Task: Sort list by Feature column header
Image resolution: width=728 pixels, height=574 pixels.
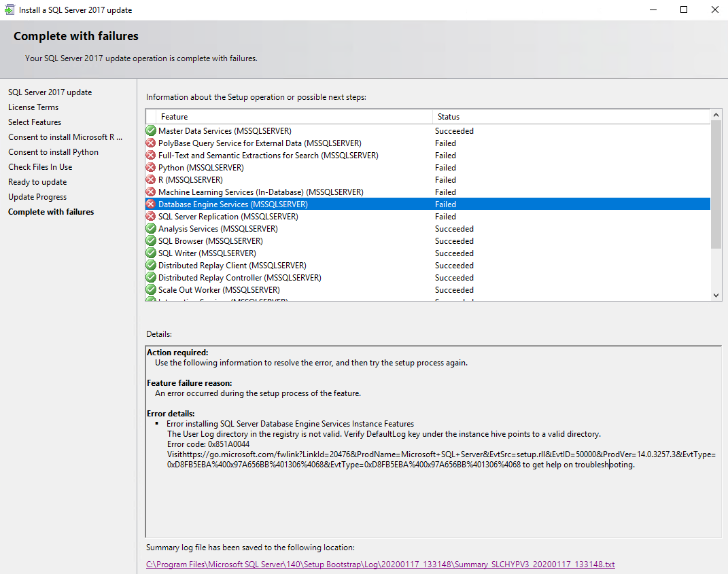Action: coord(294,116)
